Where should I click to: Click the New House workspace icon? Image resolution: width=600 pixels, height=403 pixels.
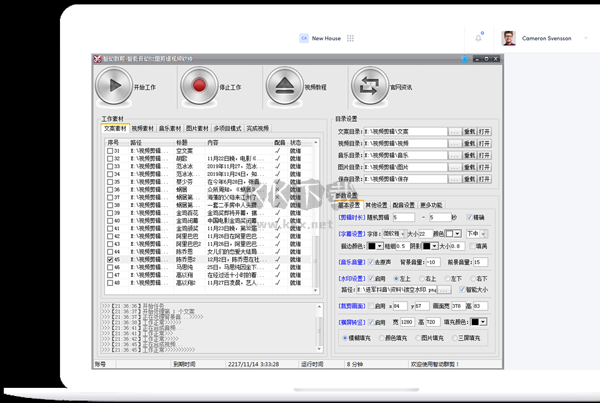(304, 38)
